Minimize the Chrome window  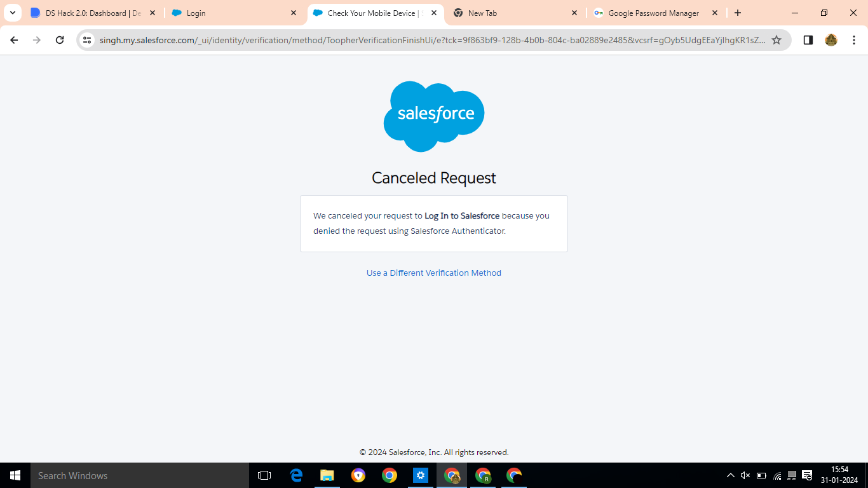click(x=795, y=13)
